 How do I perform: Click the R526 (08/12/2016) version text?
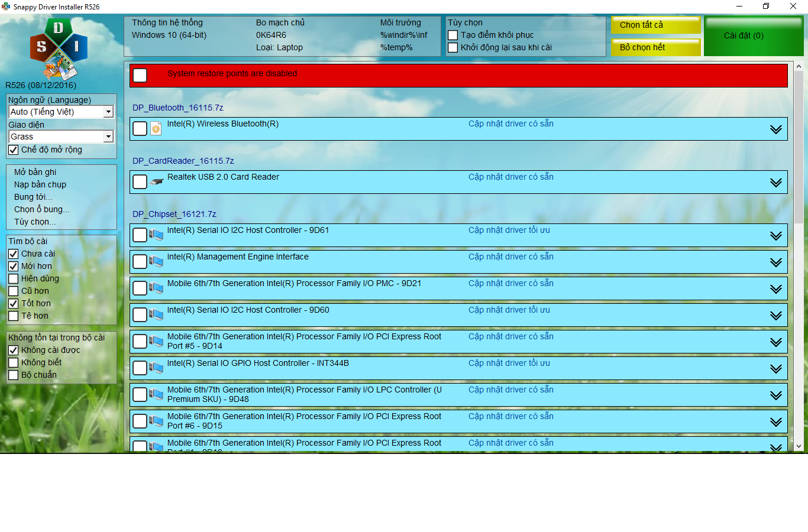point(41,85)
